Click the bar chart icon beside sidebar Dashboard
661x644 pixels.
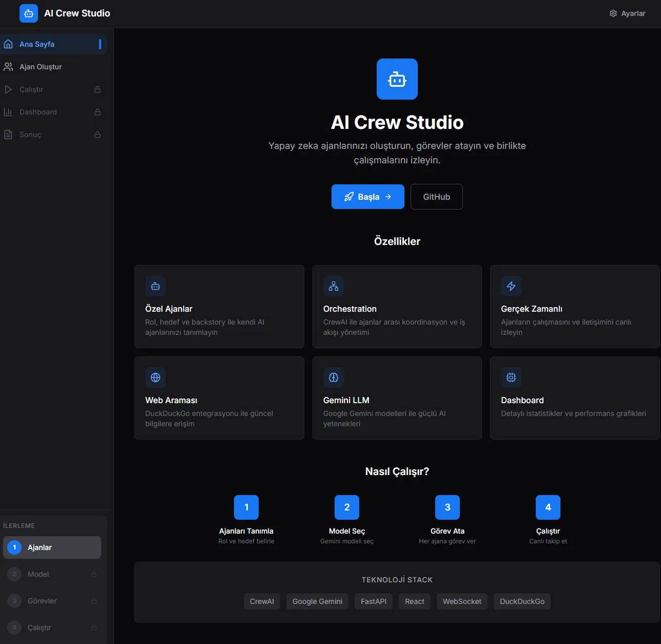8,112
